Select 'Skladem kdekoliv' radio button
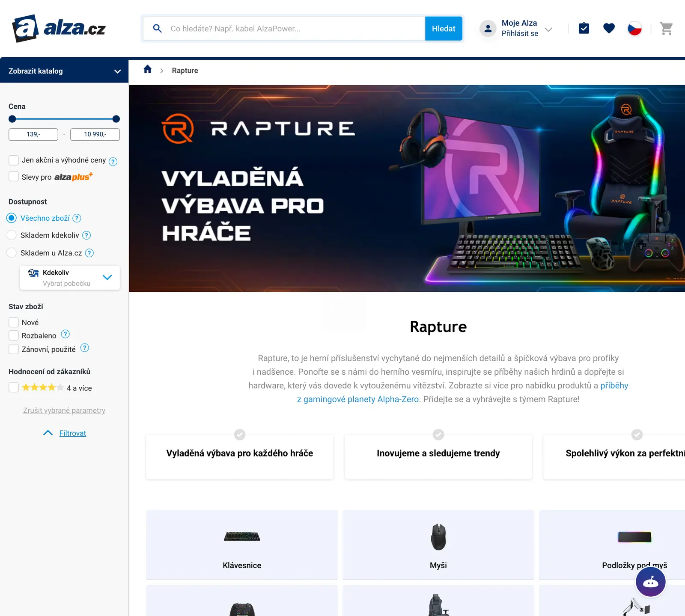 click(x=12, y=235)
